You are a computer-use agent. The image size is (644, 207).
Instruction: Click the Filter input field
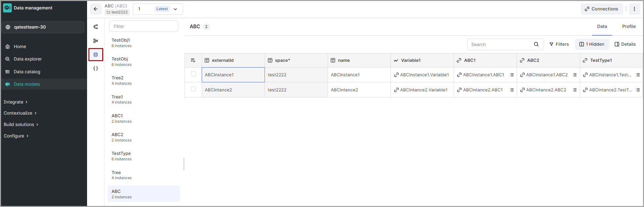[144, 27]
